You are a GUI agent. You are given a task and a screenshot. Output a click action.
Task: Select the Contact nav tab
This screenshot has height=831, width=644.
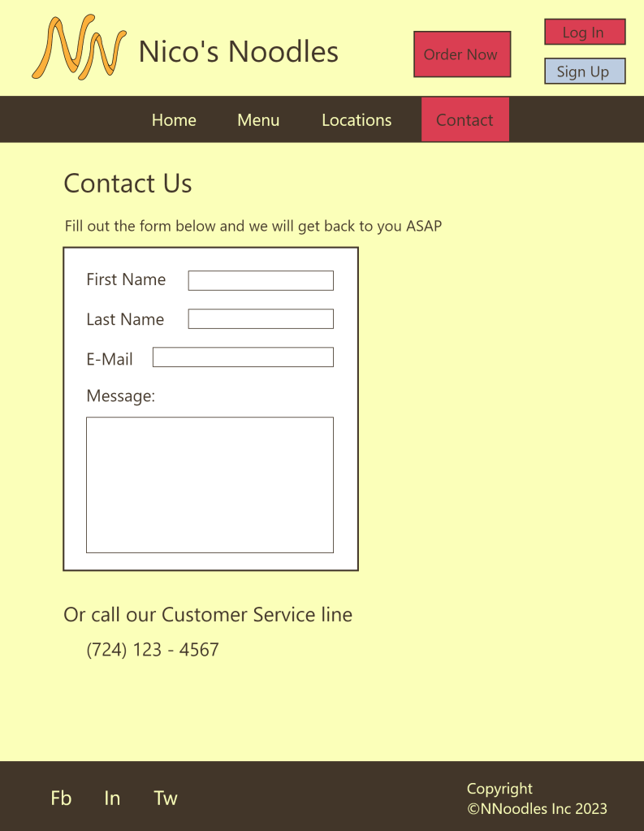coord(465,120)
